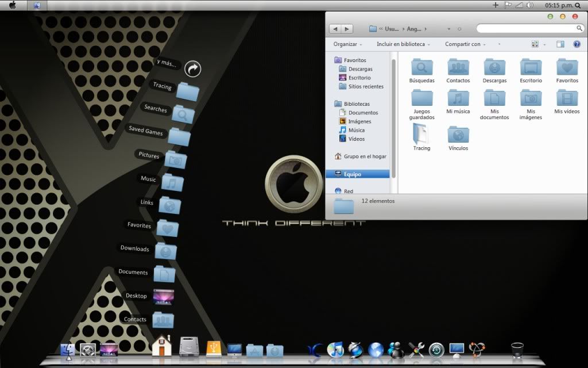Open Desktop item in desktop stack
This screenshot has width=588, height=368.
click(164, 297)
